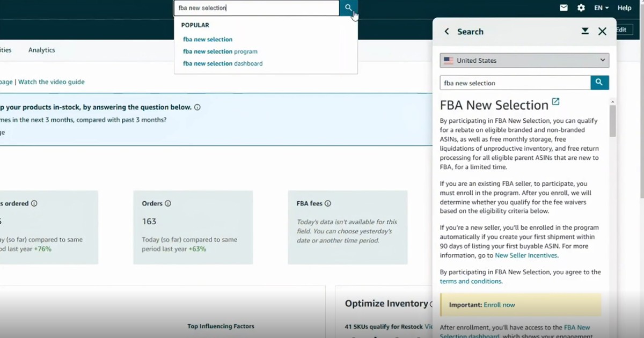This screenshot has height=338, width=644.
Task: Open FBA New Selection article in new window
Action: [555, 101]
